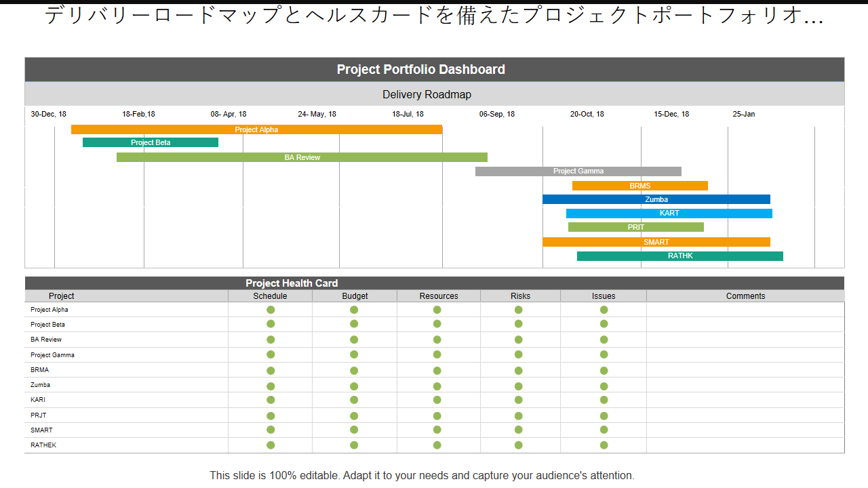Image resolution: width=868 pixels, height=488 pixels.
Task: Select the teal Project Beta roadmap bar
Action: [151, 142]
